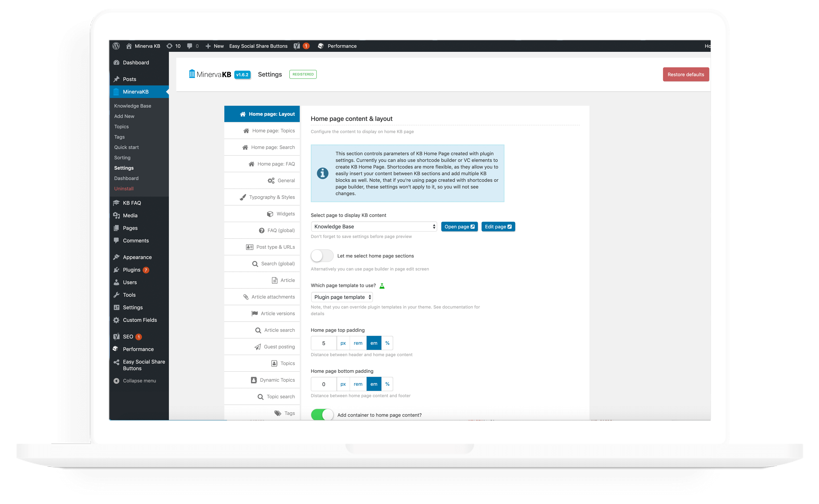The width and height of the screenshot is (819, 504).
Task: Click the Media icon in sidebar
Action: point(116,215)
